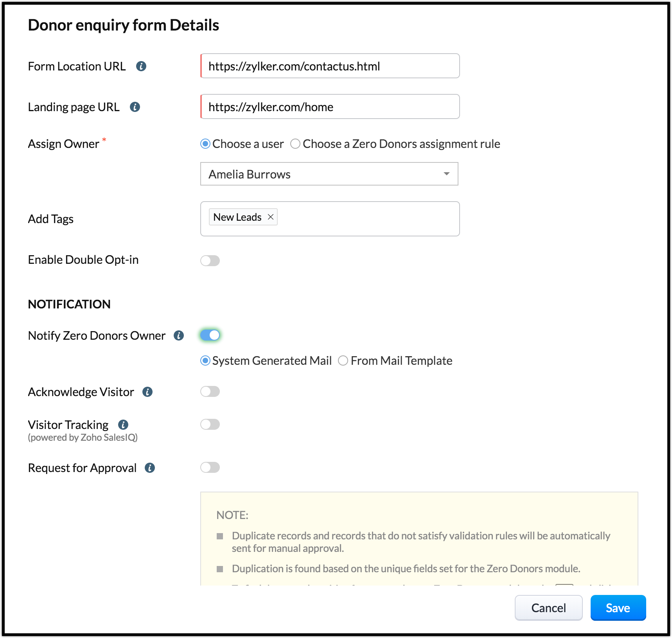This screenshot has height=638, width=672.
Task: Click the Form Location URL info icon
Action: 141,66
